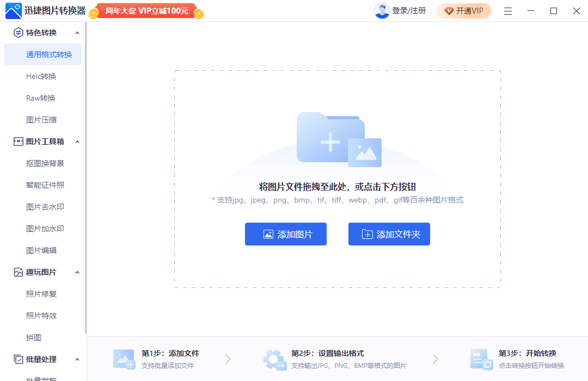The image size is (588, 381).
Task: Click the user avatar icon near 登录/注册
Action: (382, 10)
